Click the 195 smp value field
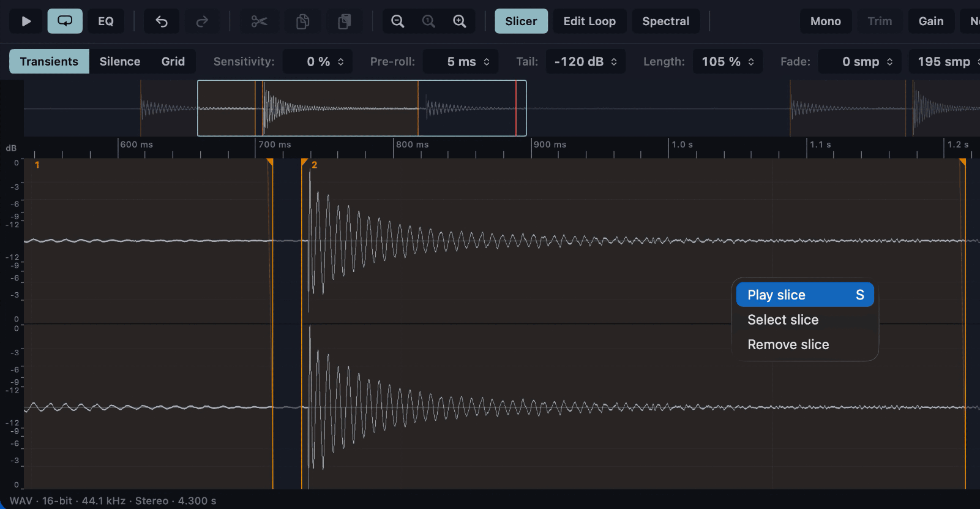The image size is (980, 509). pyautogui.click(x=944, y=61)
